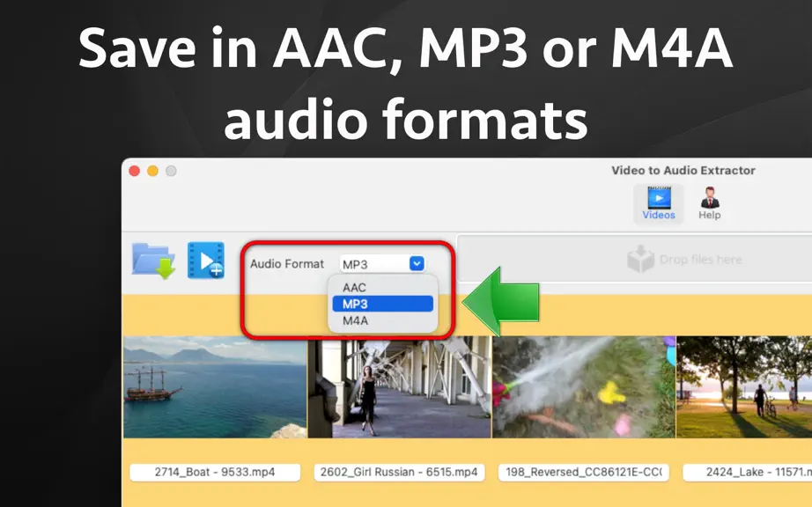Click the MP3 combo box field

[382, 264]
